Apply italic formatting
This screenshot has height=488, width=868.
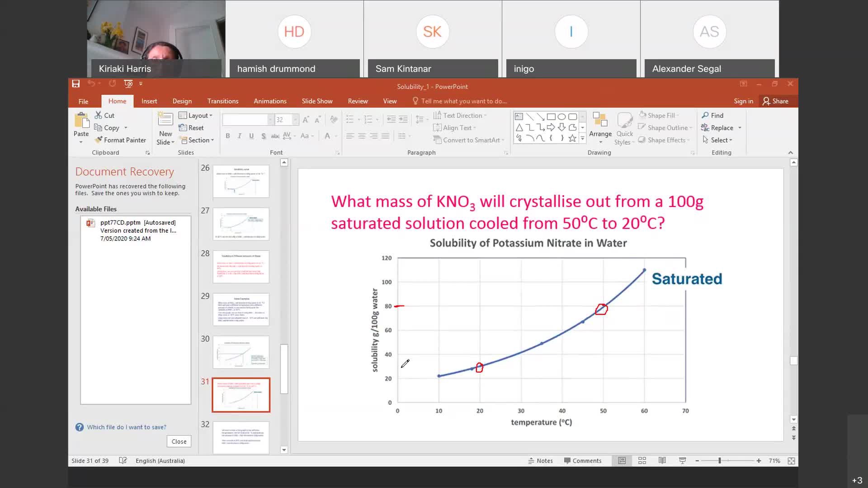click(240, 136)
